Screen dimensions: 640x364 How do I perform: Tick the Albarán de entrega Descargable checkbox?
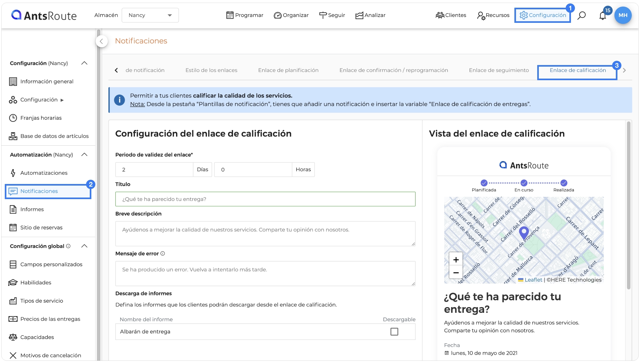[x=394, y=332]
